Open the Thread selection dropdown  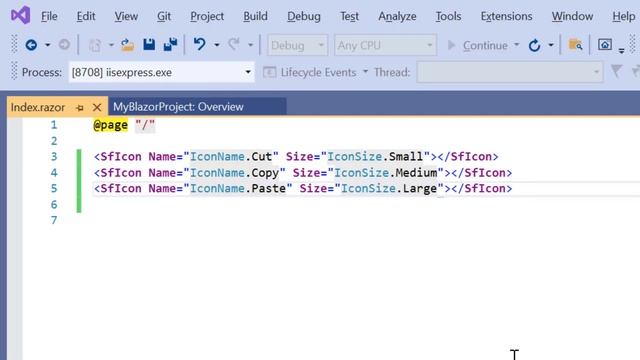[x=510, y=72]
